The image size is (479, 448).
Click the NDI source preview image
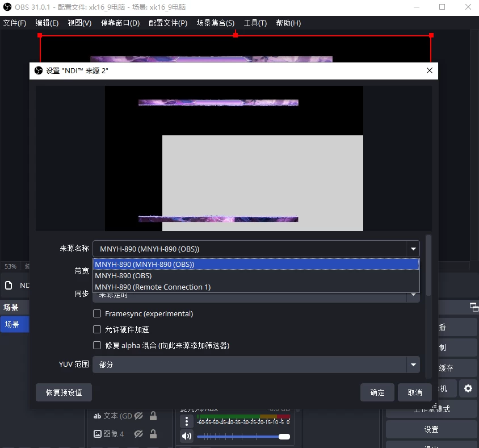click(x=234, y=158)
